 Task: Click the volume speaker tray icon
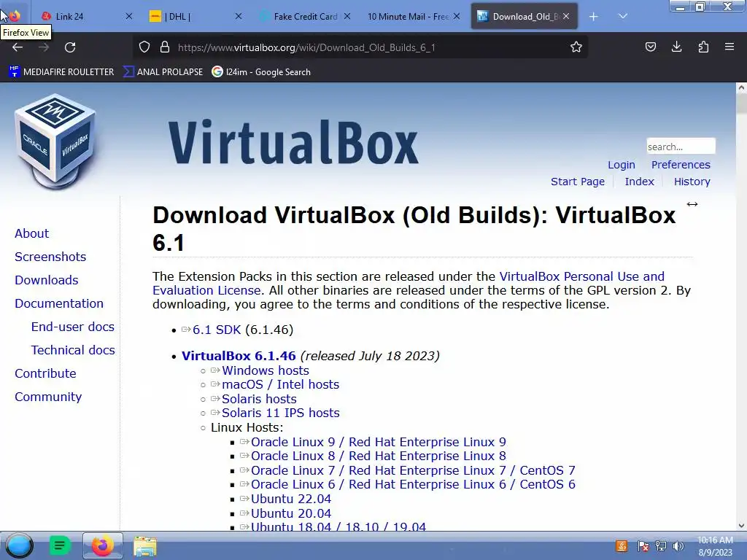point(678,546)
